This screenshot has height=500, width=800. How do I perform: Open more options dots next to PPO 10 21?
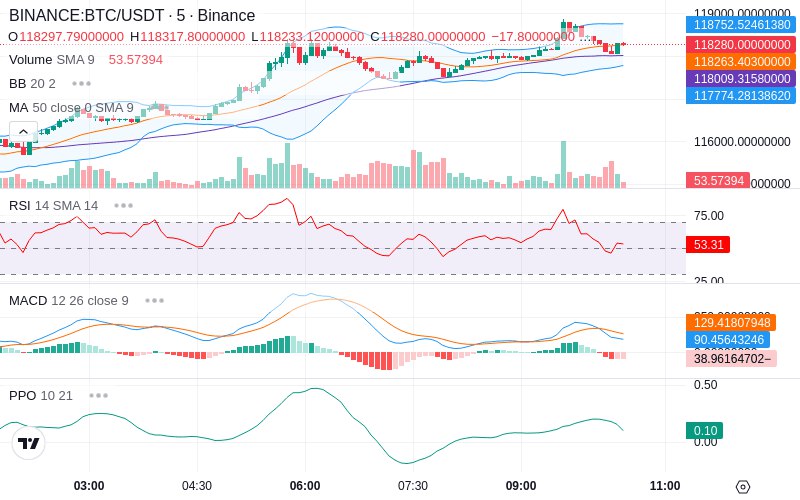click(98, 395)
